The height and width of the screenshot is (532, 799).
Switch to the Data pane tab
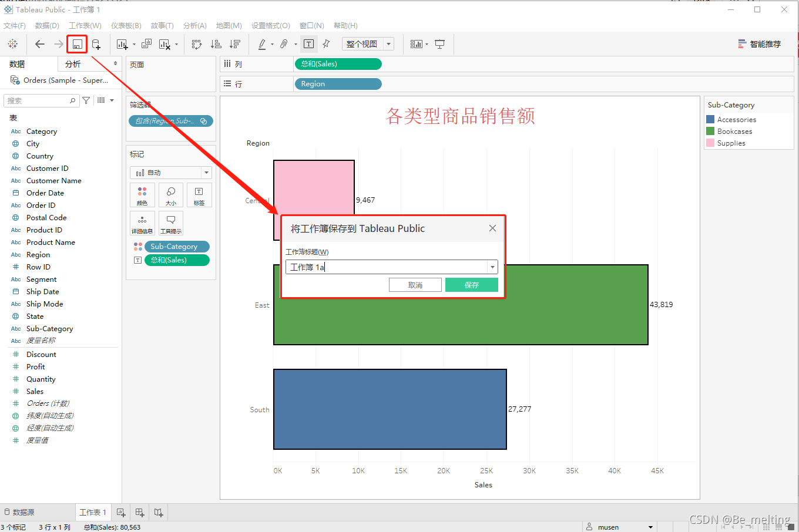click(17, 64)
